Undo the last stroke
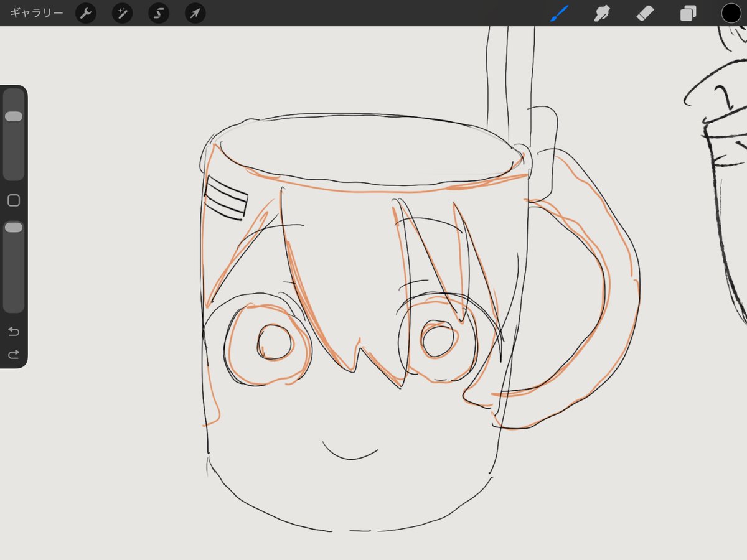Image resolution: width=747 pixels, height=560 pixels. (x=14, y=331)
